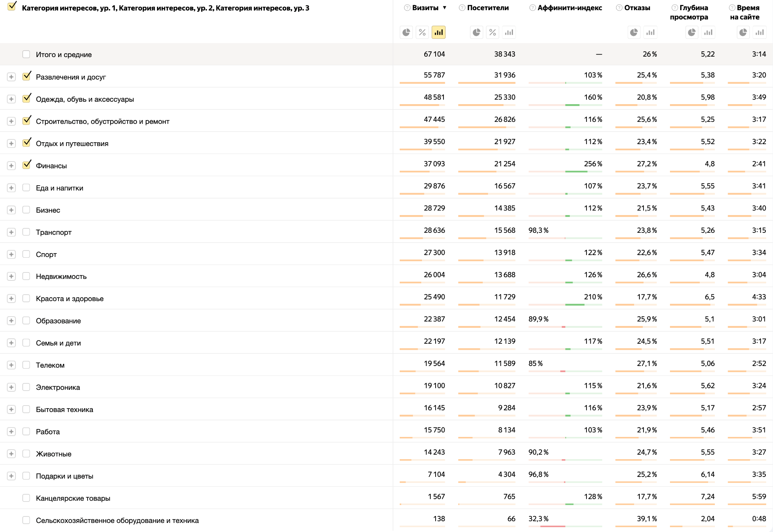Open help hint for Глубина просмотра metric

pos(674,8)
